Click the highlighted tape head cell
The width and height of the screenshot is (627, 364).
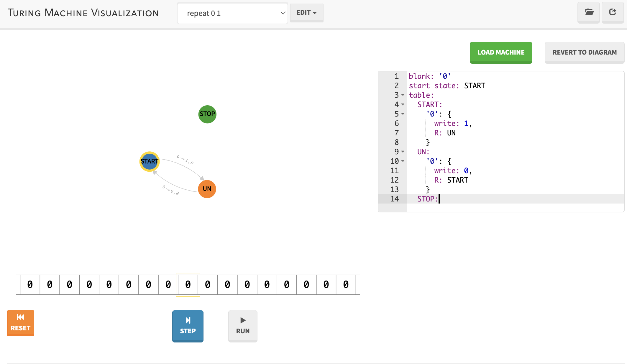point(188,285)
